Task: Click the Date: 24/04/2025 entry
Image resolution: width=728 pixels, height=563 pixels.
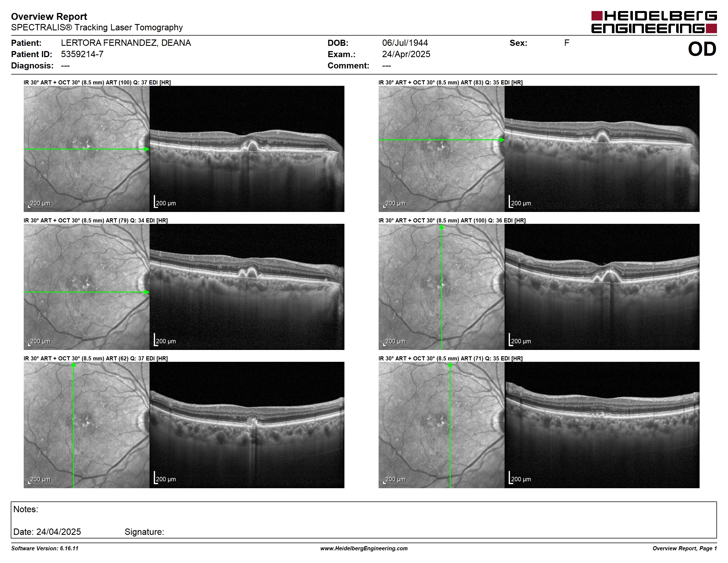Action: click(47, 532)
